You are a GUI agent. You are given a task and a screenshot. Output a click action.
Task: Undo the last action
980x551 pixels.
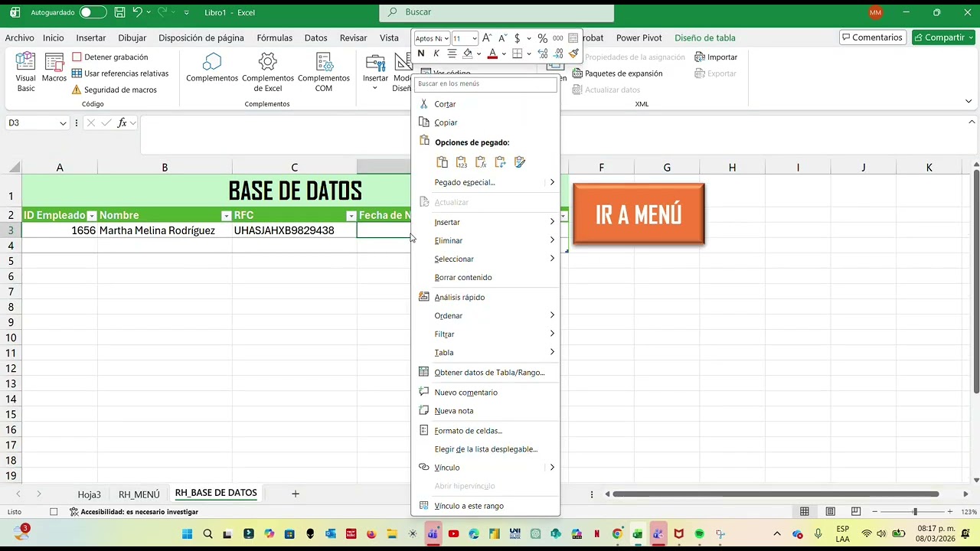point(137,12)
